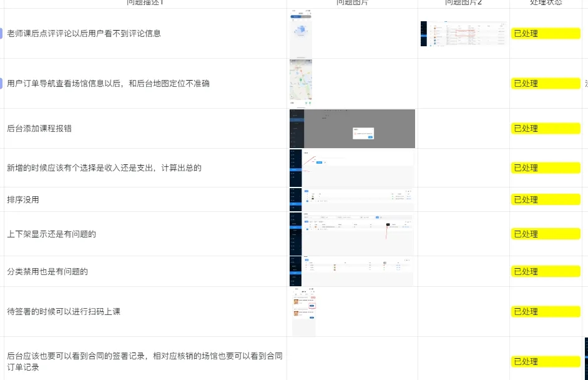The width and height of the screenshot is (588, 380).
Task: Open the error dialog screenshot for 后台添加课程报错
Action: point(351,127)
